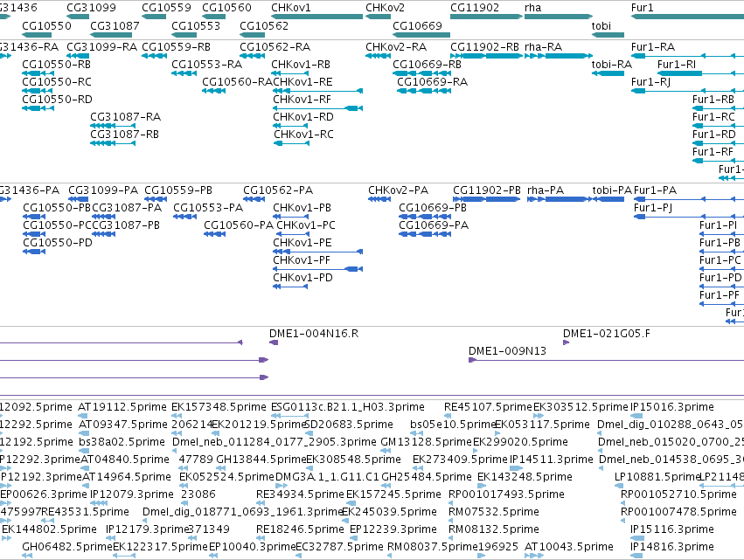This screenshot has width=744, height=560.
Task: Select protein CG10669-PA
Action: tap(434, 225)
